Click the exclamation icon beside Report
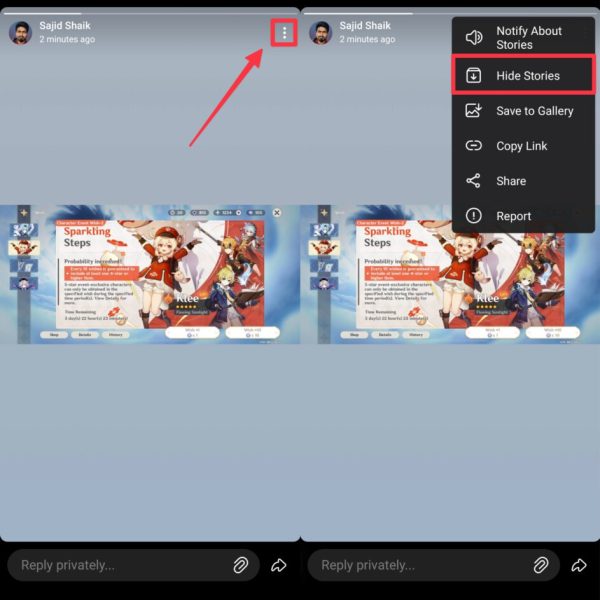 tap(473, 216)
